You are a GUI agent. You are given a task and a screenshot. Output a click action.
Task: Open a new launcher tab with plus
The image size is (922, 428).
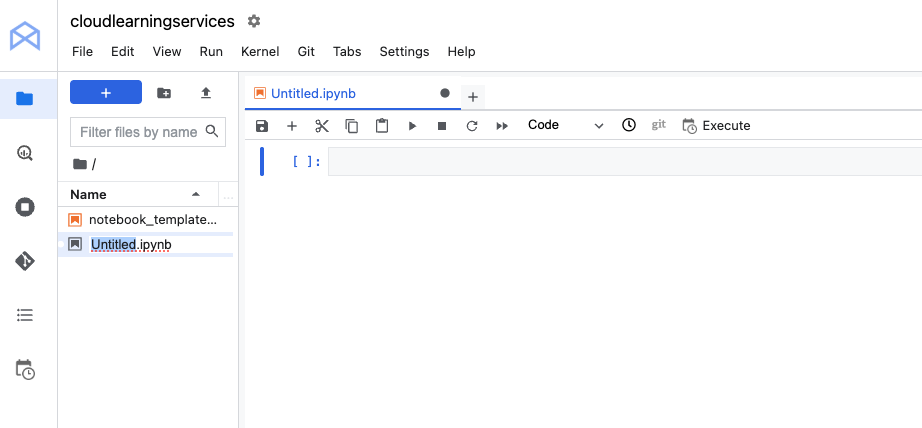coord(473,97)
